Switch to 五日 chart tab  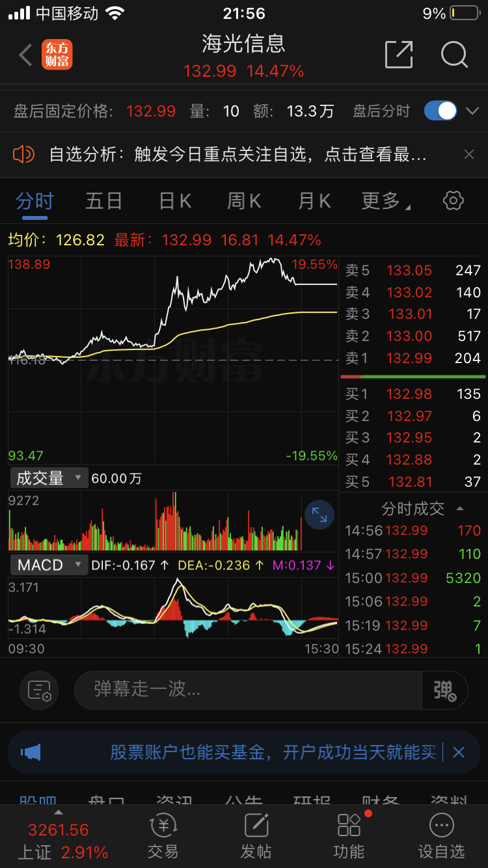(x=104, y=201)
